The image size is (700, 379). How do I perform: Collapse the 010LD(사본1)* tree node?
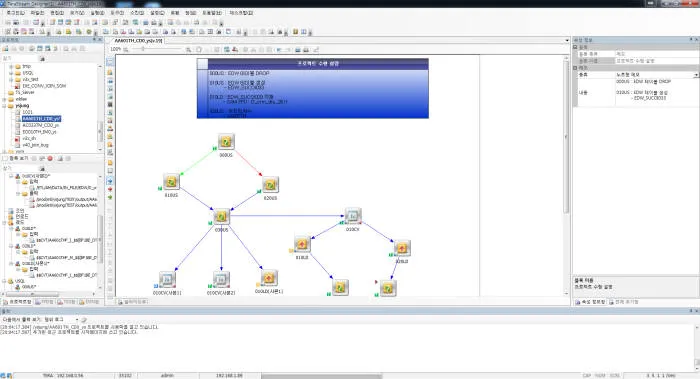pos(12,263)
